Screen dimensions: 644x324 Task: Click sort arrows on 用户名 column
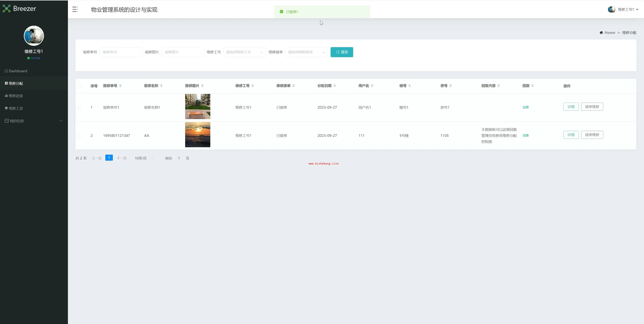pos(372,86)
